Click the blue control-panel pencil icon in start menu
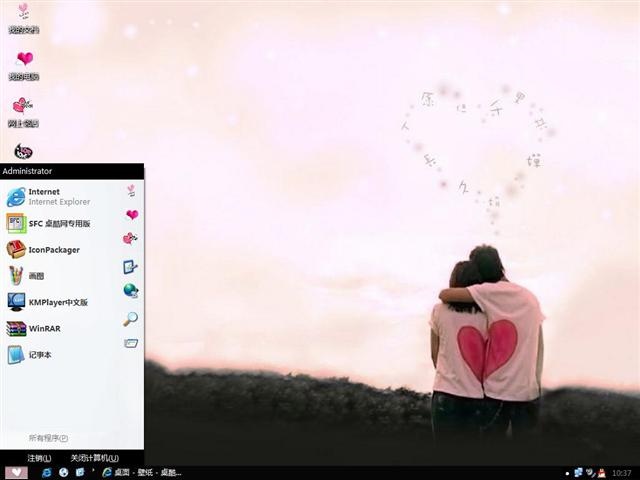 [x=130, y=267]
